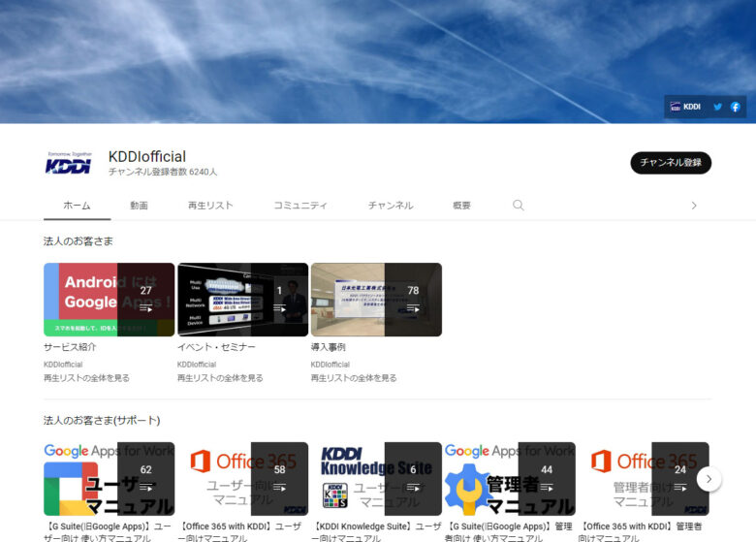Click KDDIofficial under 導入事例
Screen dimensions: 756x542
click(x=331, y=365)
